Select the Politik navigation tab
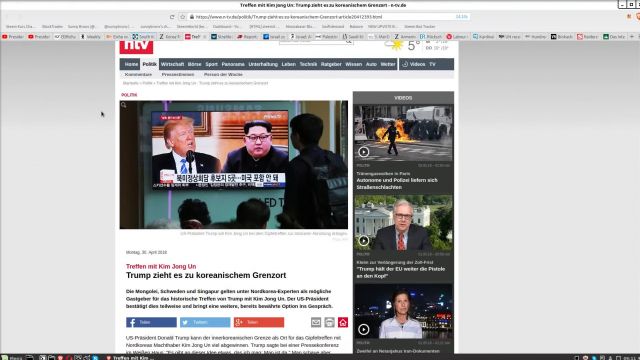 point(149,64)
